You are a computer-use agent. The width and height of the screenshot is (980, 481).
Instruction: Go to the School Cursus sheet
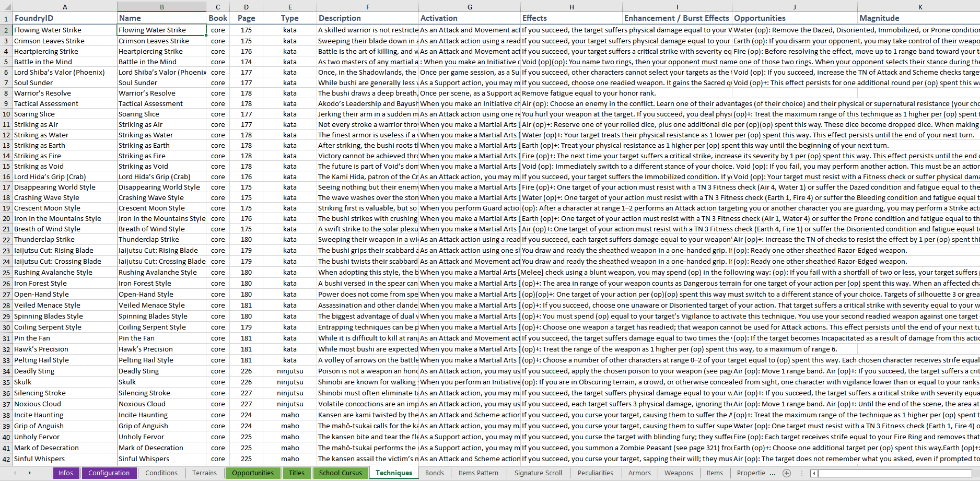[340, 473]
